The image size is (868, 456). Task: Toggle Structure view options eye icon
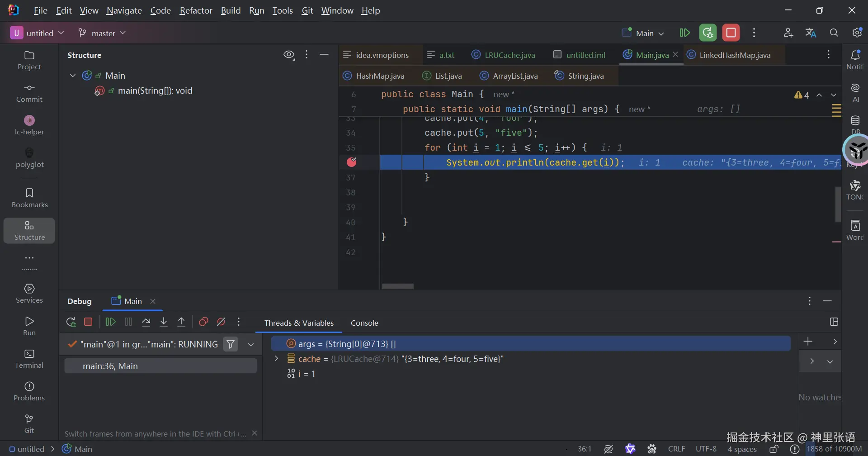coord(289,55)
